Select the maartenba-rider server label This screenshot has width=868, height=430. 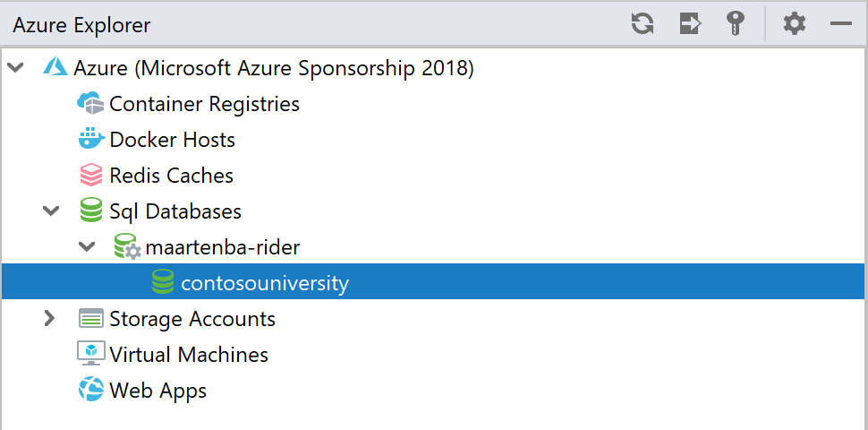click(223, 247)
